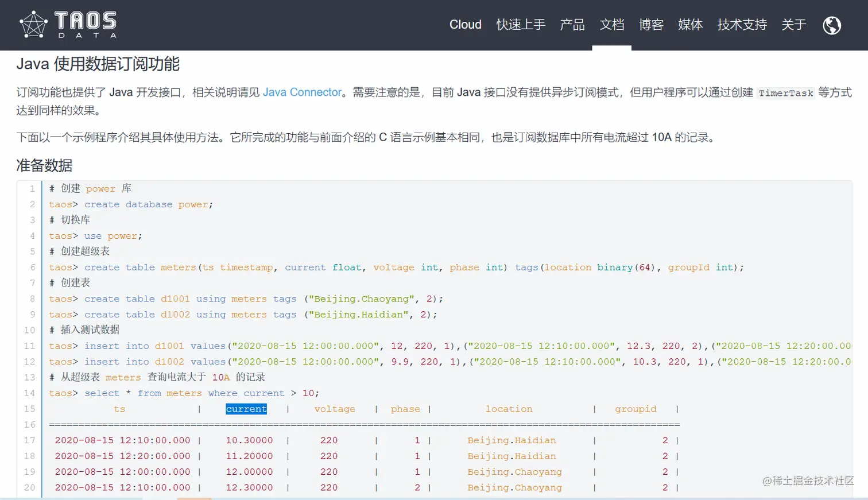Click the voltage column header
This screenshot has width=868, height=500.
pos(335,409)
